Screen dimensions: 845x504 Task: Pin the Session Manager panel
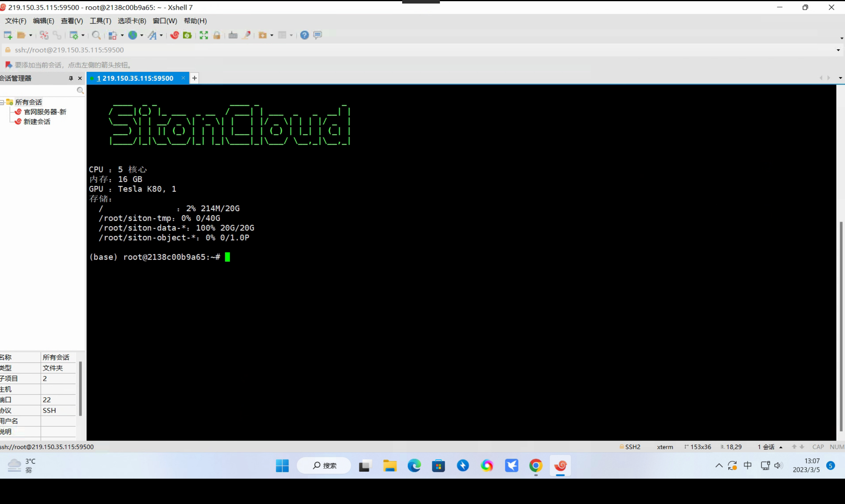tap(71, 78)
